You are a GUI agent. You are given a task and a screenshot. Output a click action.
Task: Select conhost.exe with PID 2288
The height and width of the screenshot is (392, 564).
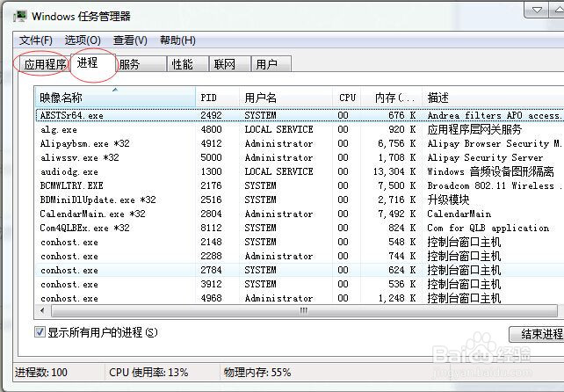[x=300, y=256]
